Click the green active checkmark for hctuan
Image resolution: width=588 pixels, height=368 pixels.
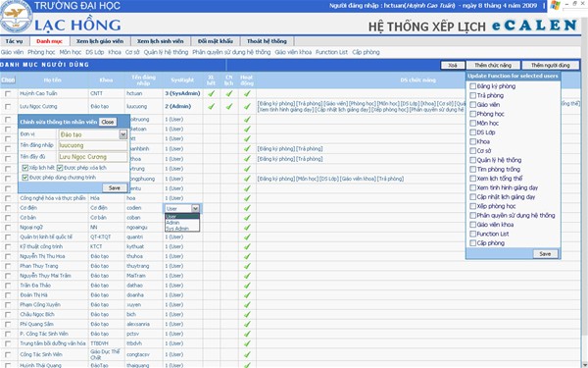coord(247,93)
